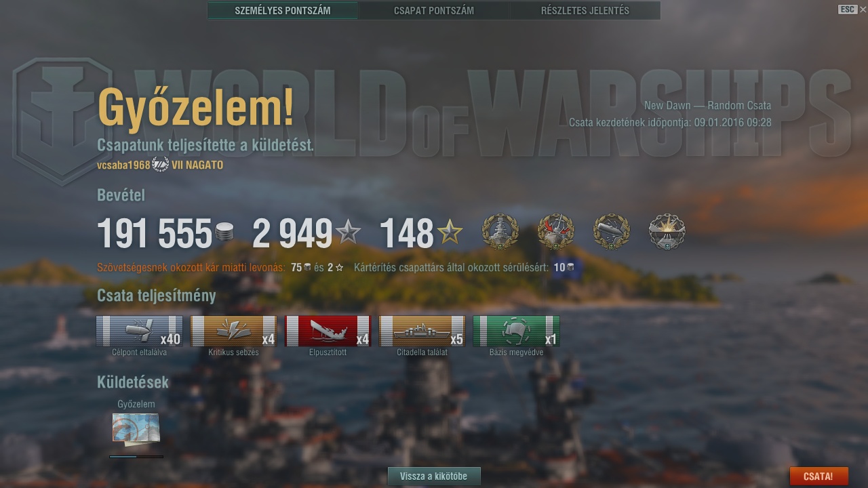Screen dimensions: 868x488
Task: Open the Személyes pontszám tab
Action: 283,10
